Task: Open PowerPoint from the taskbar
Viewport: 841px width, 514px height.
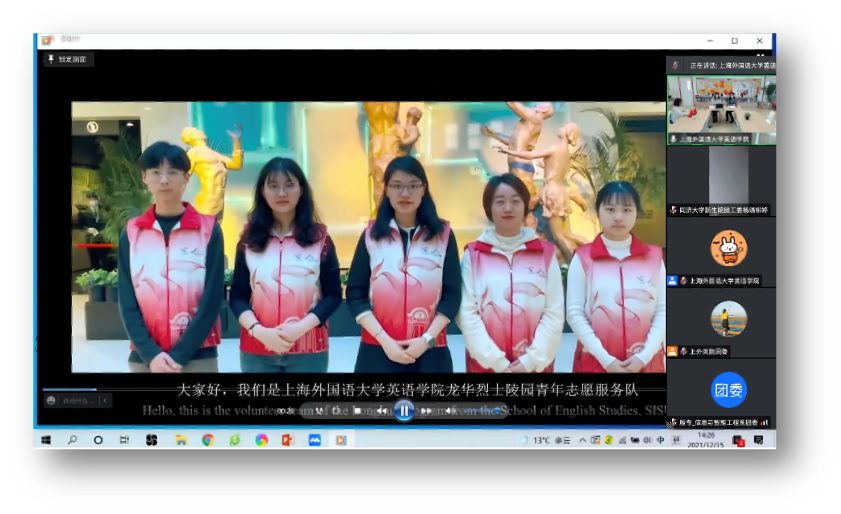Action: click(x=288, y=440)
